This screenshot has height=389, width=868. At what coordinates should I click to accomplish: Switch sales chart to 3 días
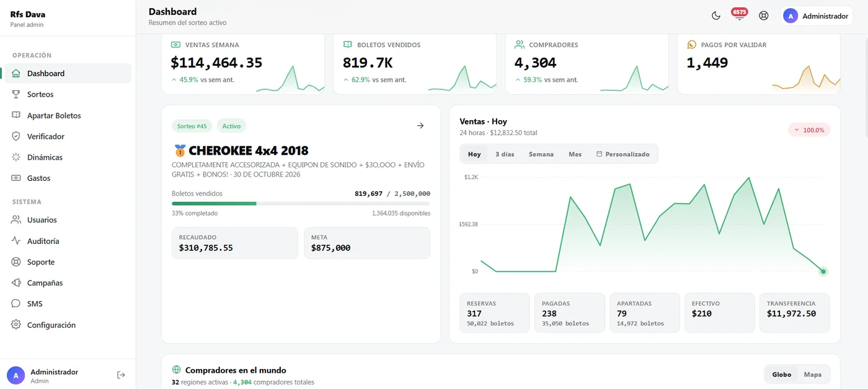(505, 154)
